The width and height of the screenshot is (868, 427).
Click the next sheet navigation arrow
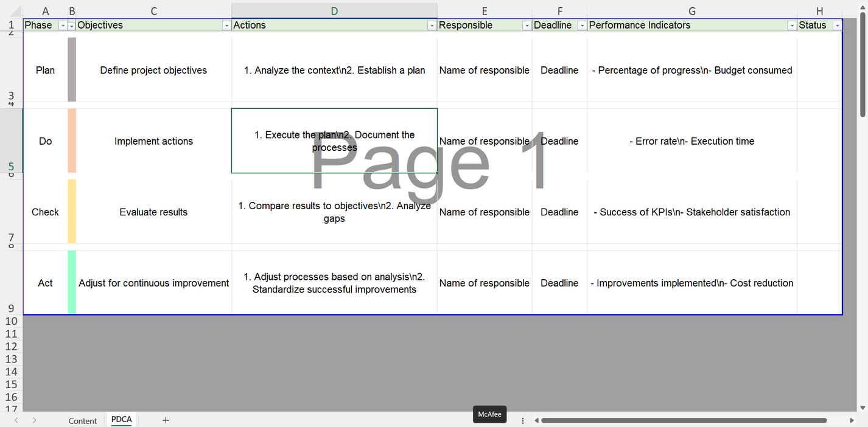35,420
